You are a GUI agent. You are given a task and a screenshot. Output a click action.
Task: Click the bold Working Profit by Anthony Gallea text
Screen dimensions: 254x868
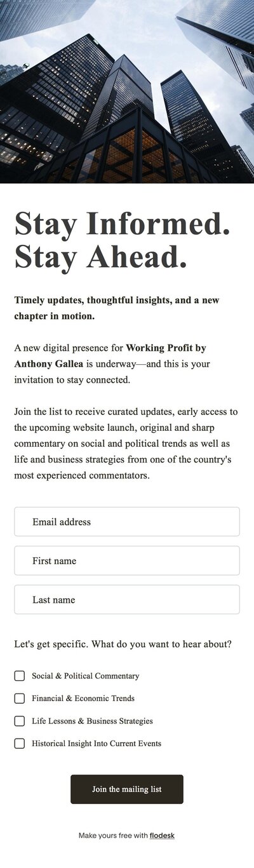click(110, 356)
